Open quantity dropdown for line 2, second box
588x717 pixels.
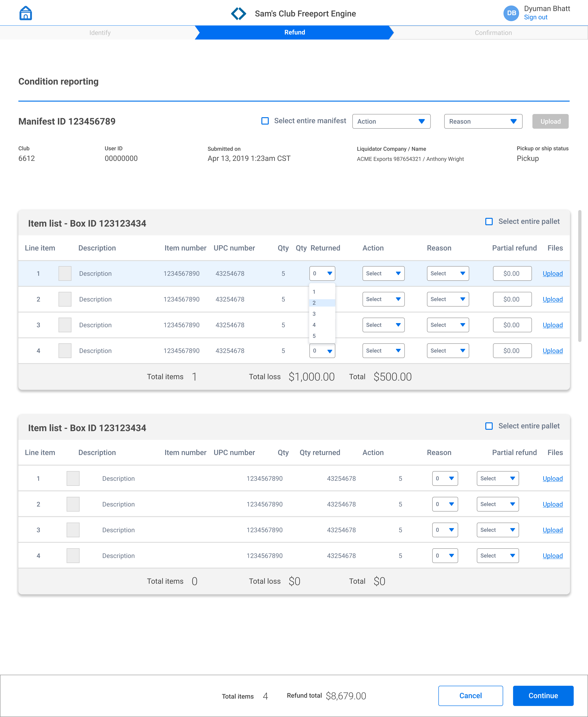tap(445, 504)
